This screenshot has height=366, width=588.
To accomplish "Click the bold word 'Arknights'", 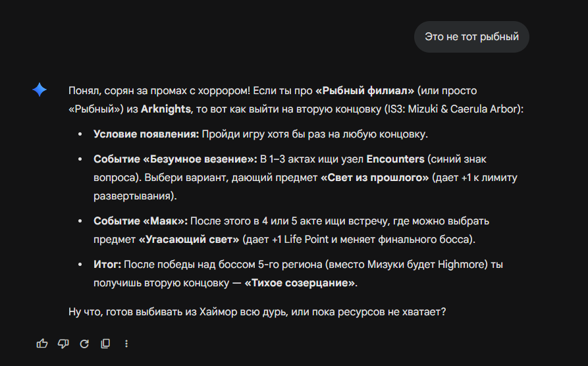I will (166, 109).
